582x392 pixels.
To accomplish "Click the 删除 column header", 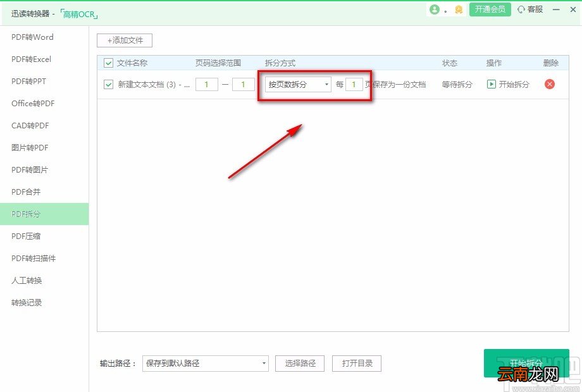I will tap(551, 63).
